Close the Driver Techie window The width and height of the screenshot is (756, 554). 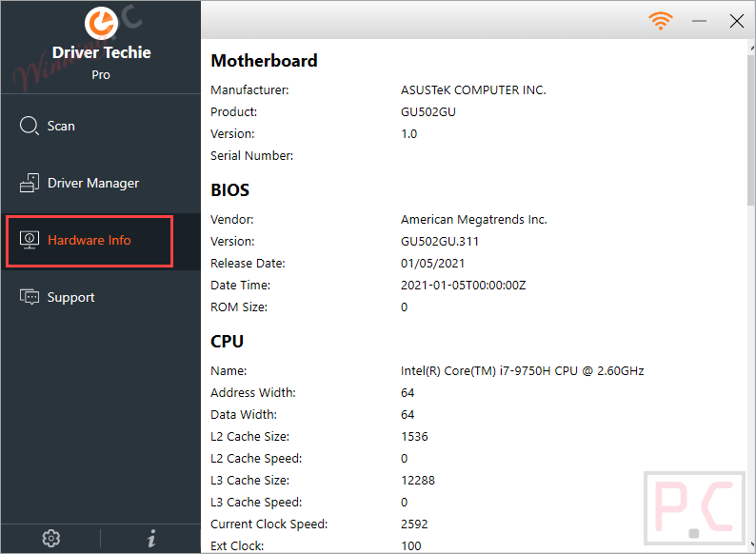click(x=736, y=21)
